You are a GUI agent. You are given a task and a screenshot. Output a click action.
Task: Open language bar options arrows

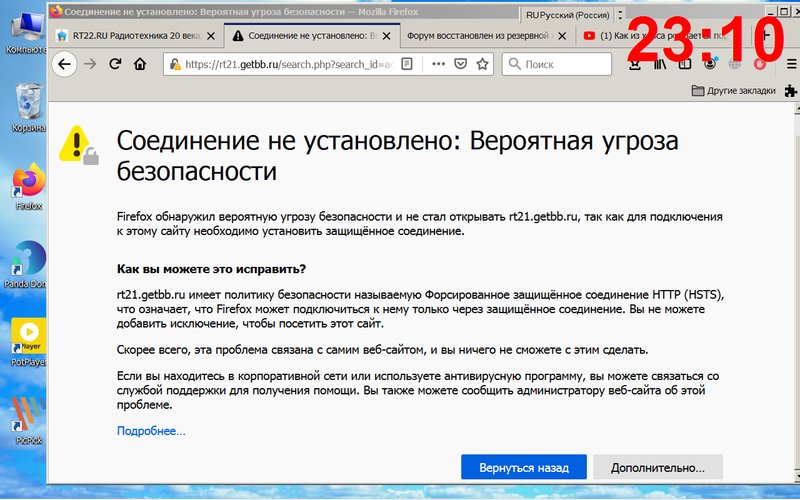click(620, 15)
